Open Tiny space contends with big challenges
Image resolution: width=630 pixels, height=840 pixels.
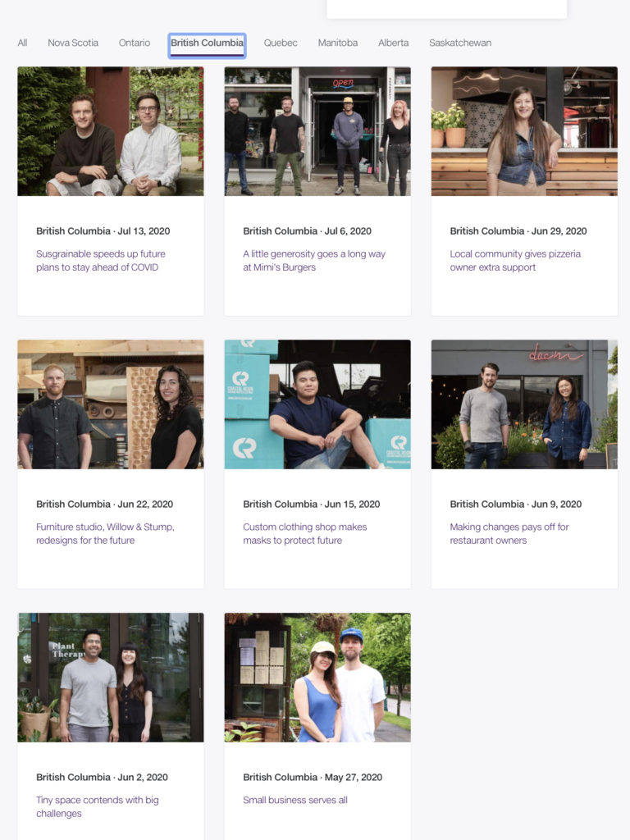(x=98, y=807)
